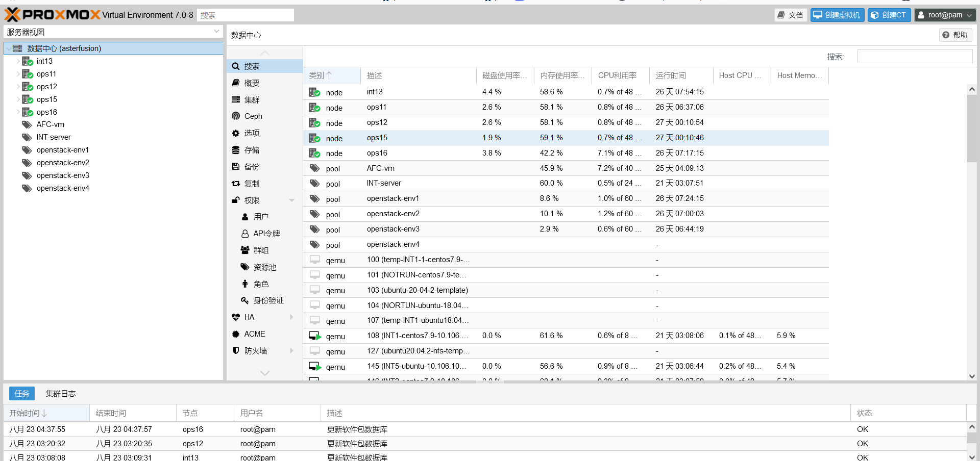980x461 pixels.
Task: Click the backup floppy disk icon
Action: [x=236, y=167]
